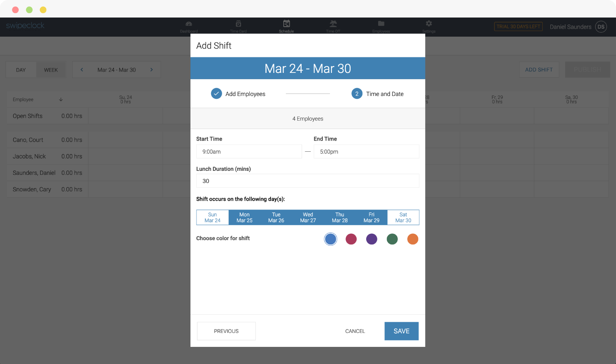Open the Employees folder icon
This screenshot has height=364, width=616.
tap(381, 23)
